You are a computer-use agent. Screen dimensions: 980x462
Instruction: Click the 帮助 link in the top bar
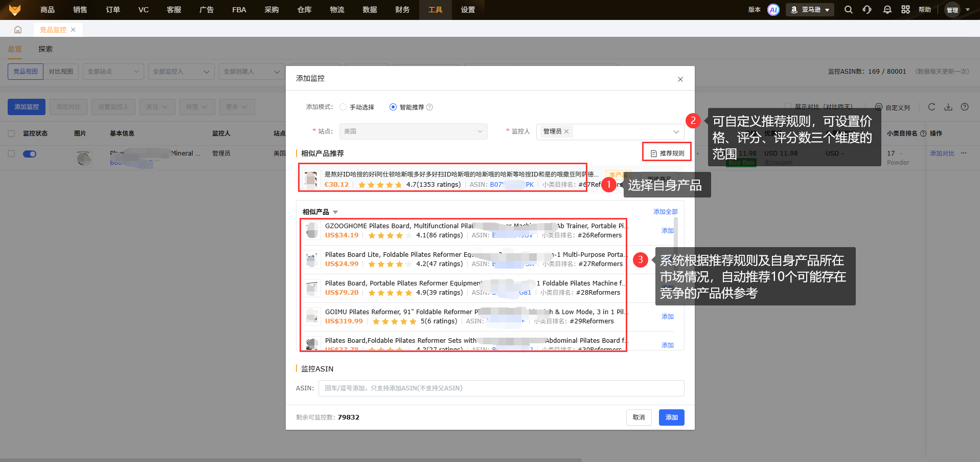(x=925, y=10)
